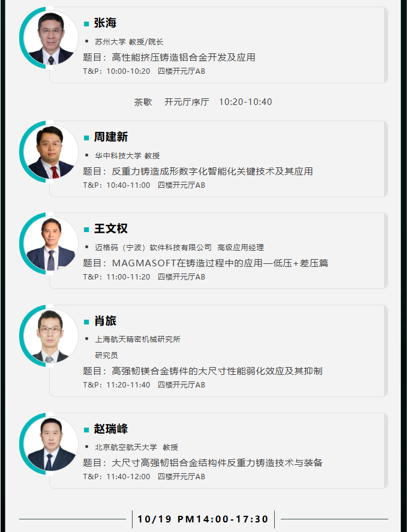The image size is (408, 532).
Task: Click the 茶歇 10:20-10:40 break line
Action: 203,102
